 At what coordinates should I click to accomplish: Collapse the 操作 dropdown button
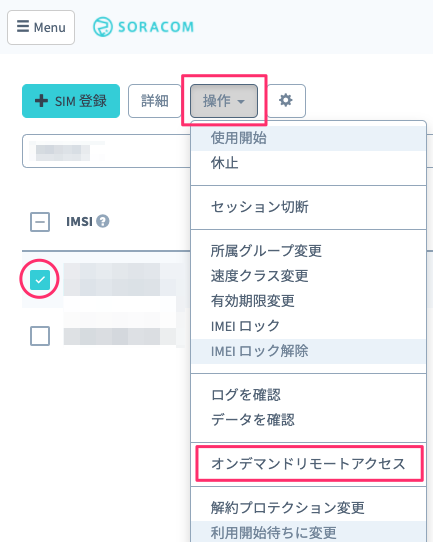pyautogui.click(x=224, y=101)
